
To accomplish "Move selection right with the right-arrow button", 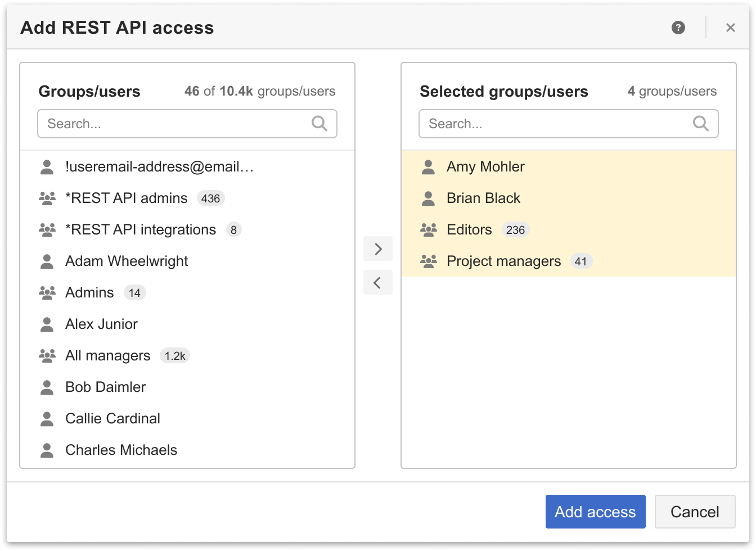I will tap(378, 249).
